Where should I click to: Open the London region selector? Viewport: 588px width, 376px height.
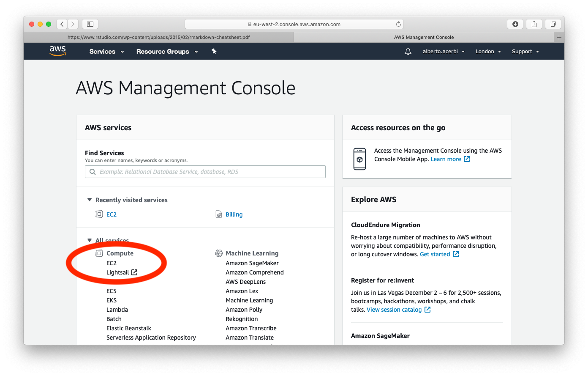point(488,52)
